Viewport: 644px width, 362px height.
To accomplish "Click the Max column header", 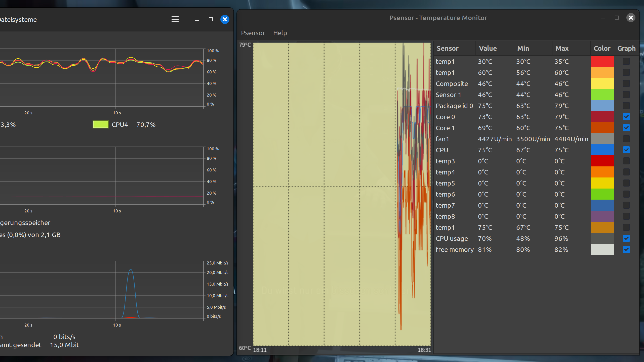I will pos(562,48).
